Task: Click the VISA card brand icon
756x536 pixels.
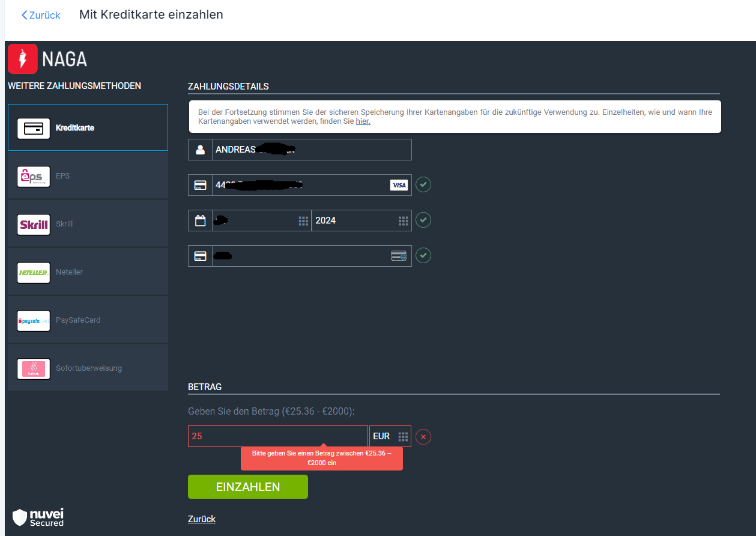Action: (x=399, y=185)
